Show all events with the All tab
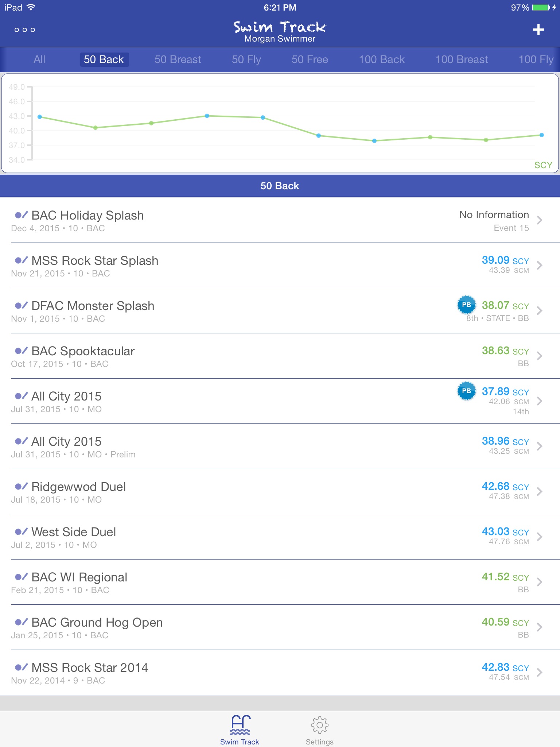560x747 pixels. coord(39,59)
